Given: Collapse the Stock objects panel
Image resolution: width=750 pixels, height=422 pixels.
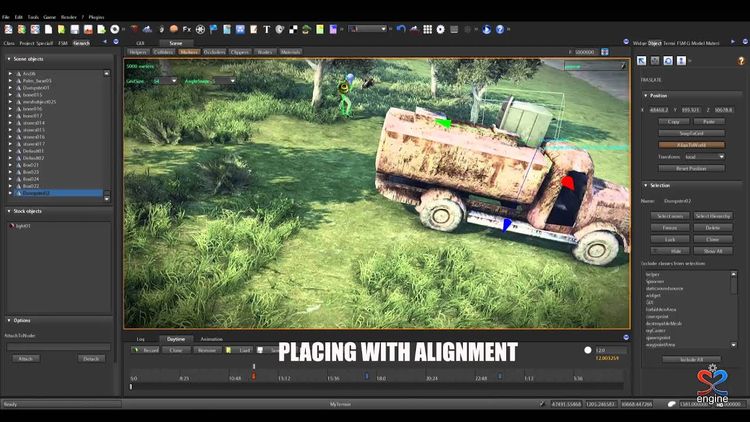Looking at the screenshot, I should (x=9, y=211).
